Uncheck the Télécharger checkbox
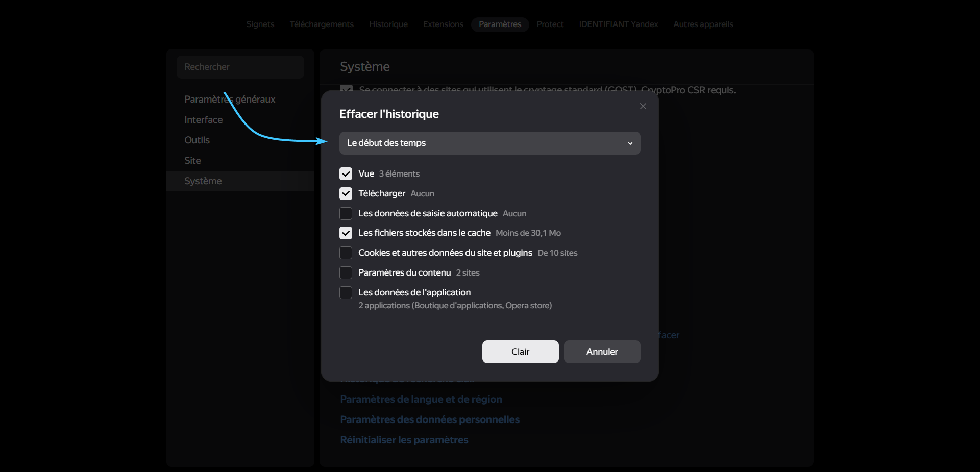 [x=346, y=194]
